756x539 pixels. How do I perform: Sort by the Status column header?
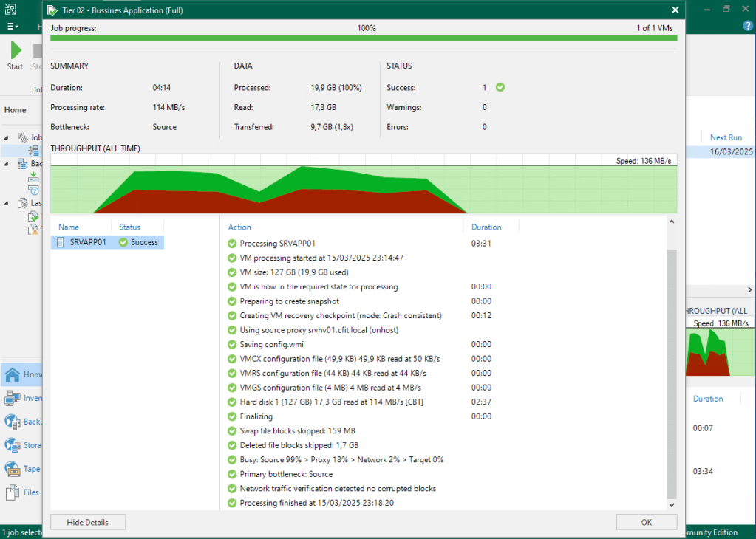click(129, 227)
